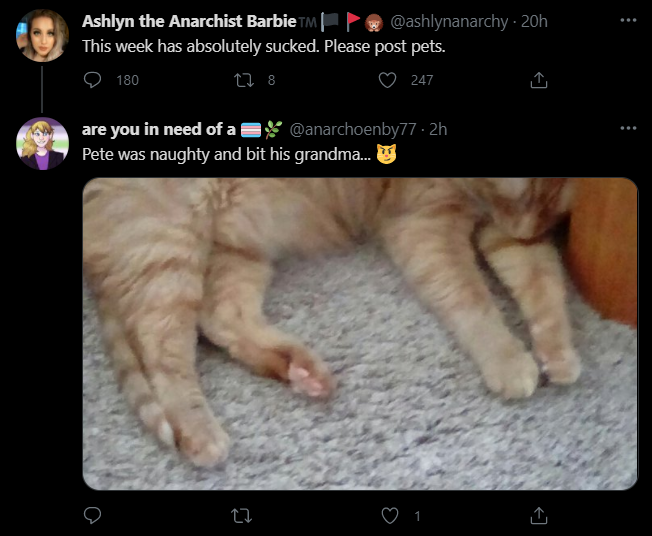Click the 'are you in need of a' display name
Screen dimensions: 652x536
pos(159,129)
